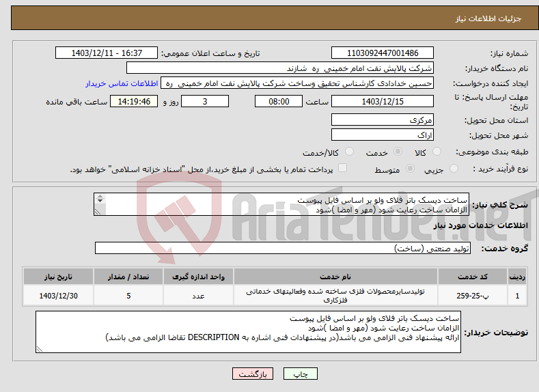This screenshot has width=539, height=392.
Task: Click the بازگشت back button
Action: click(x=253, y=374)
